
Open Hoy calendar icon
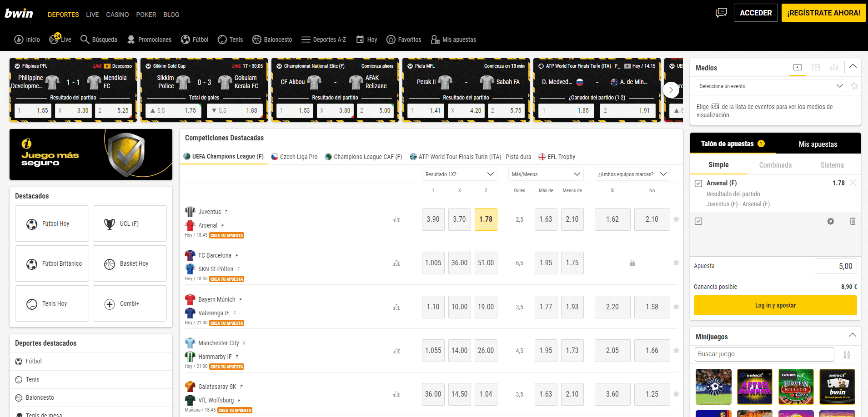366,40
